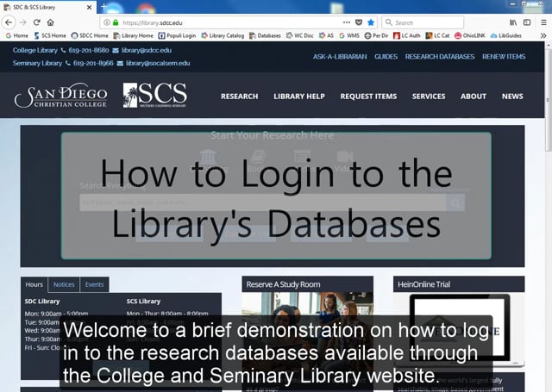Expand the REQUEST ITEMS menu

368,96
